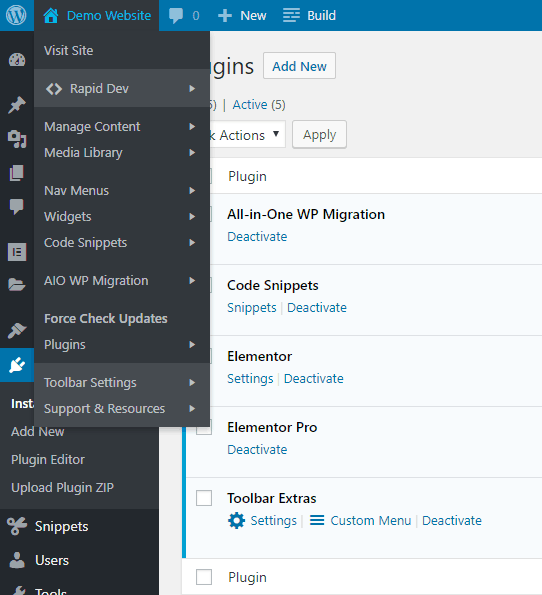Open Pages icon in sidebar
Image resolution: width=542 pixels, height=595 pixels.
(x=17, y=173)
